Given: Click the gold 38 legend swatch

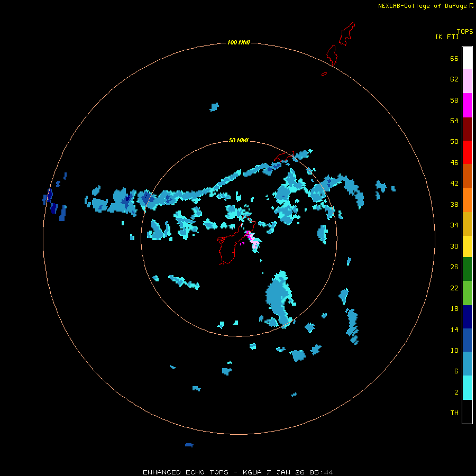Looking at the screenshot, I should (x=467, y=223).
